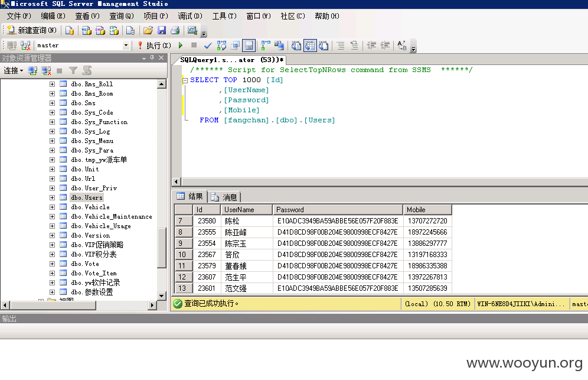Click the [Users] text in the query
588x380 pixels.
tap(320, 120)
